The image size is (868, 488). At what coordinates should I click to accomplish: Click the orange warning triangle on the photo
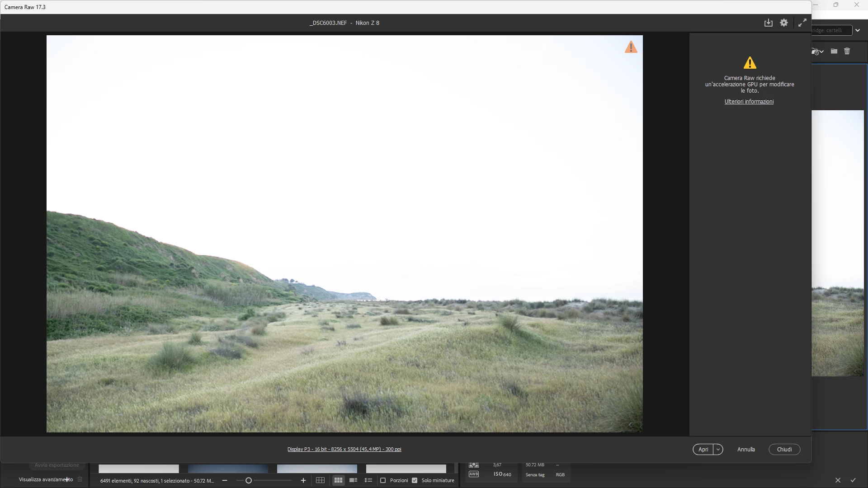(x=631, y=47)
